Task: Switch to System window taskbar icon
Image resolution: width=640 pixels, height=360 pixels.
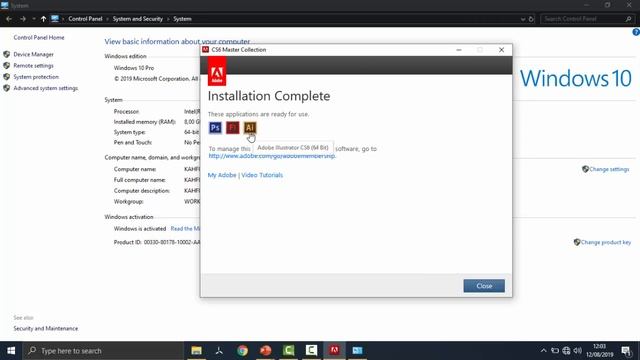Action: click(x=358, y=351)
